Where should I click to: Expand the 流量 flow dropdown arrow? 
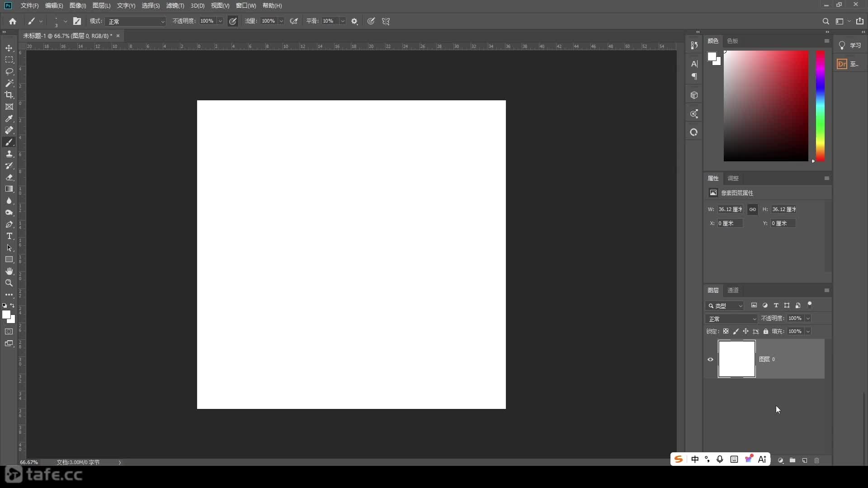(x=281, y=21)
